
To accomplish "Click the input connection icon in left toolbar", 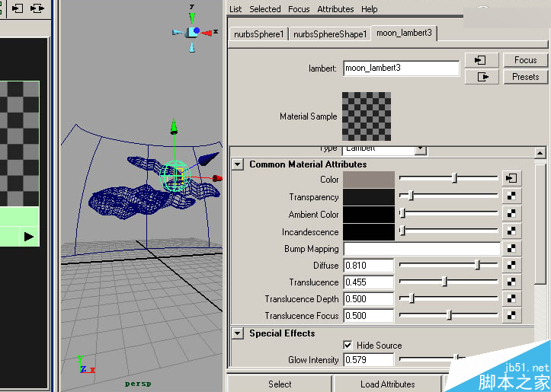I will [x=18, y=8].
